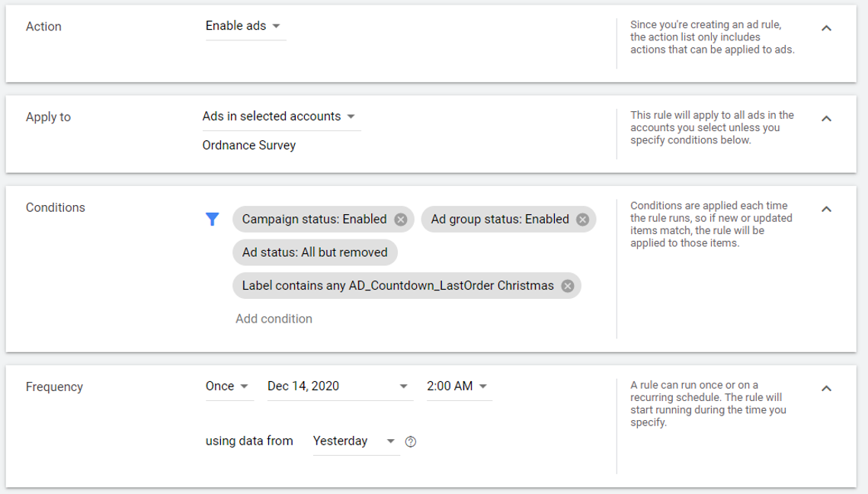Open the Enable ads action dropdown
The width and height of the screenshot is (868, 494).
[x=245, y=26]
